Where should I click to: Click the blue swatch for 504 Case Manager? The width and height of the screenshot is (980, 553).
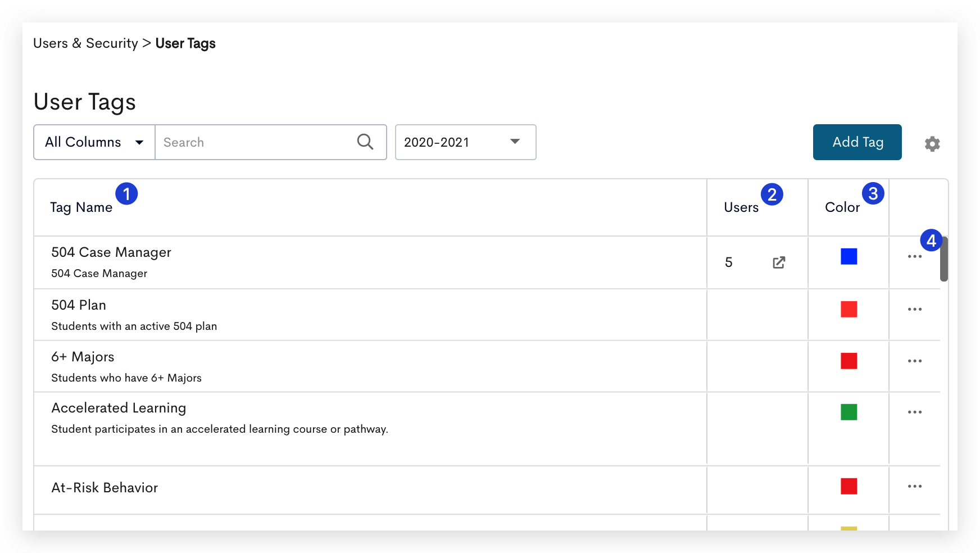click(x=849, y=256)
